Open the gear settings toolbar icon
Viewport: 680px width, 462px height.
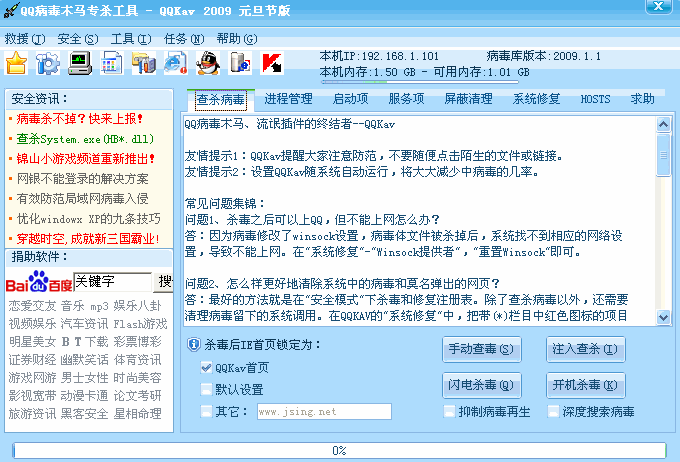click(48, 63)
